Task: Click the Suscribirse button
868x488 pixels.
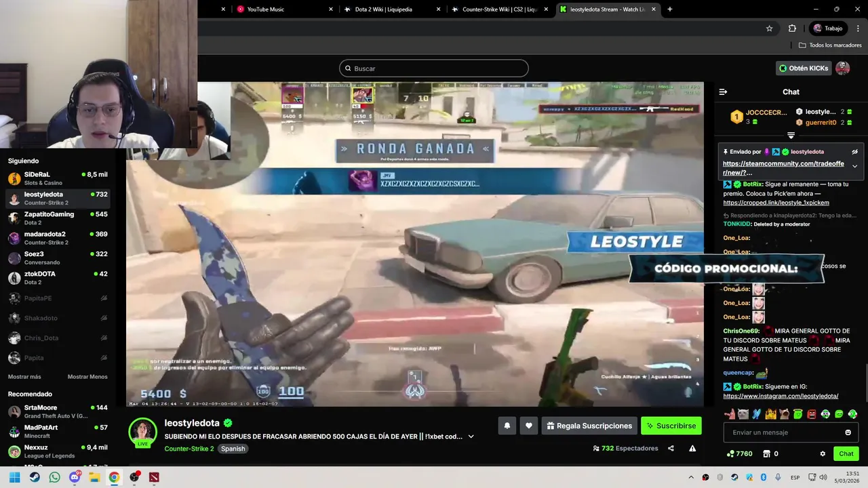Action: coord(671,426)
